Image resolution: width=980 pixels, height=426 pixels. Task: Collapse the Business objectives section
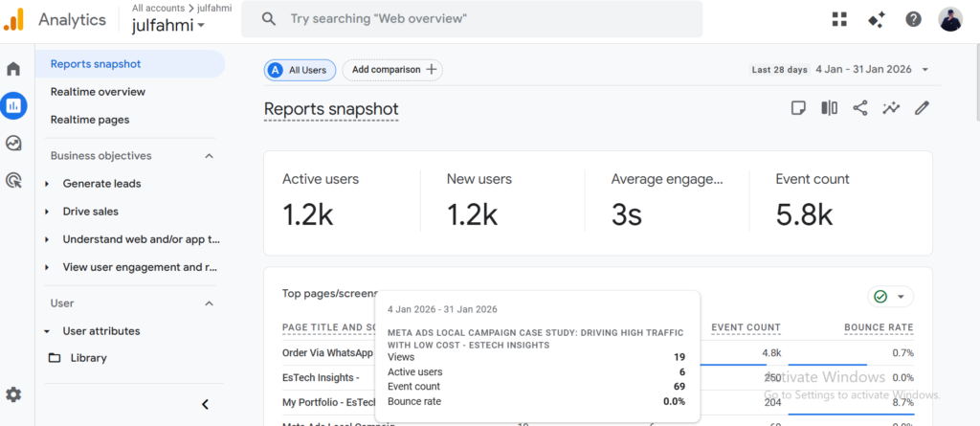point(210,156)
